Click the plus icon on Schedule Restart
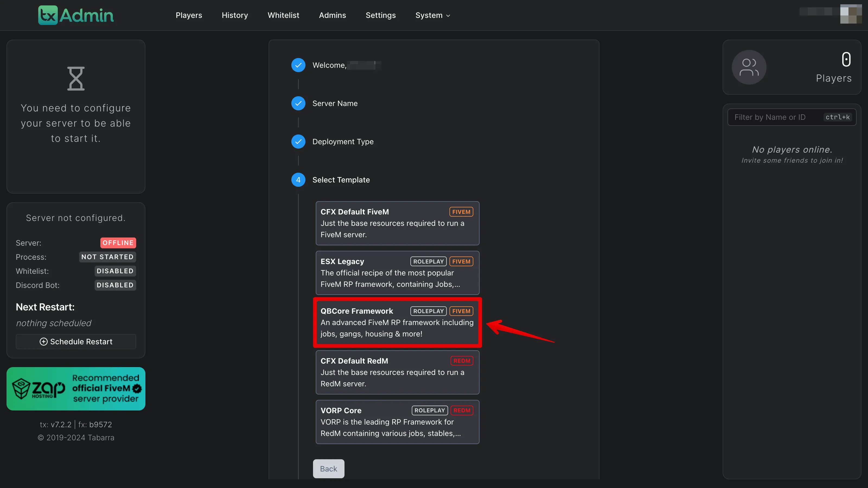 pyautogui.click(x=43, y=342)
